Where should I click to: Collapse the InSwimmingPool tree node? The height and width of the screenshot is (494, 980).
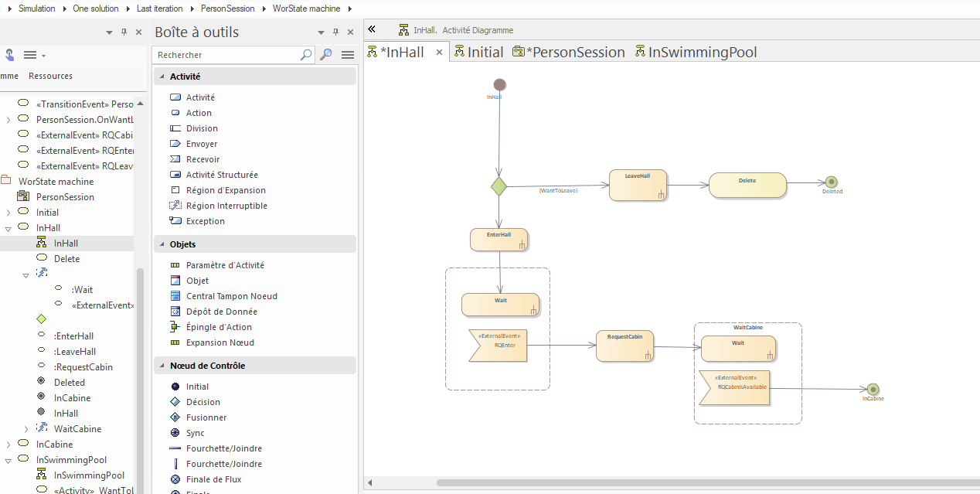(x=8, y=460)
